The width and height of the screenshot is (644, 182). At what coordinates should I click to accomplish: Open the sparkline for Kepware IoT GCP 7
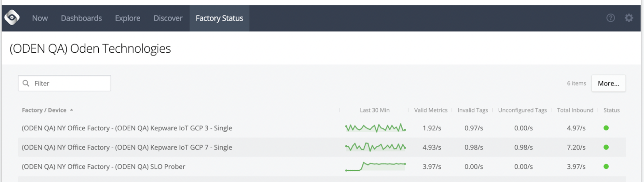tap(375, 147)
